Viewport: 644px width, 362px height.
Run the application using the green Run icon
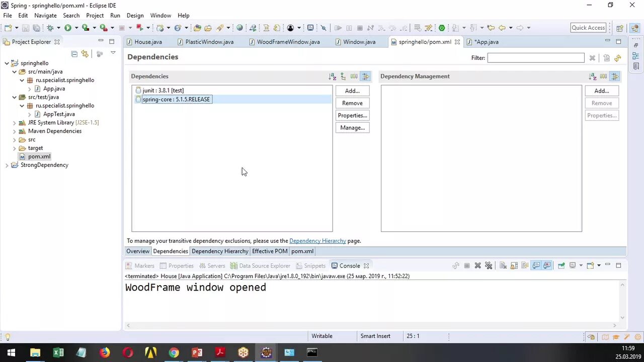click(68, 28)
